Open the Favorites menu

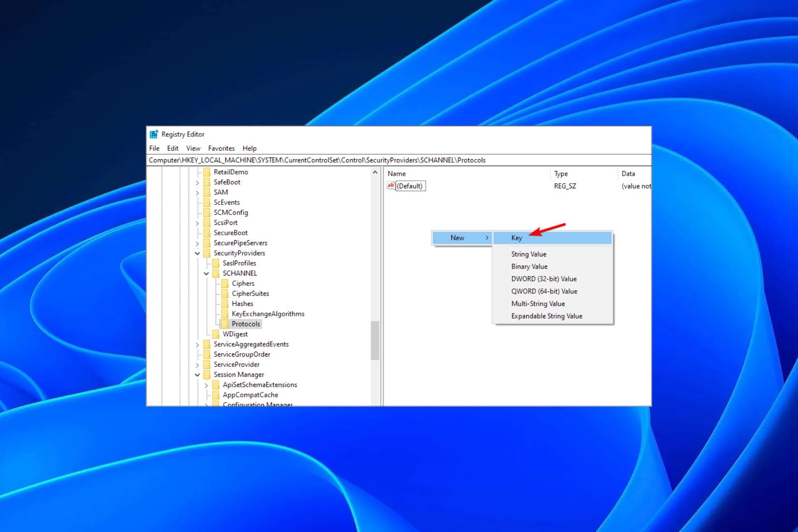(x=221, y=148)
